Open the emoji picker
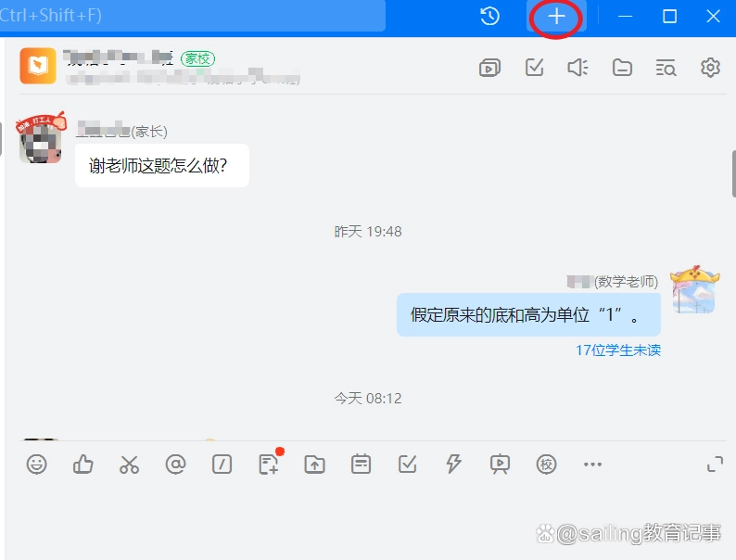The width and height of the screenshot is (736, 560). tap(36, 465)
